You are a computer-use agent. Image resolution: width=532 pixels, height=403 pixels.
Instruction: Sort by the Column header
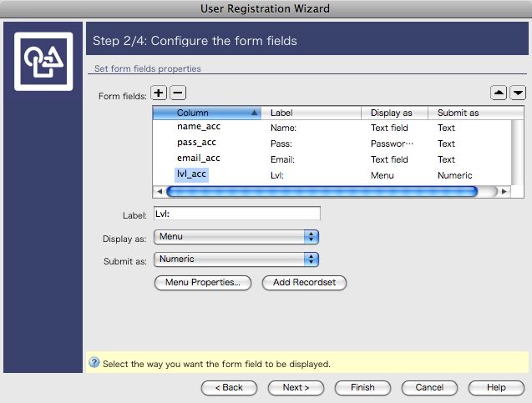[206, 112]
